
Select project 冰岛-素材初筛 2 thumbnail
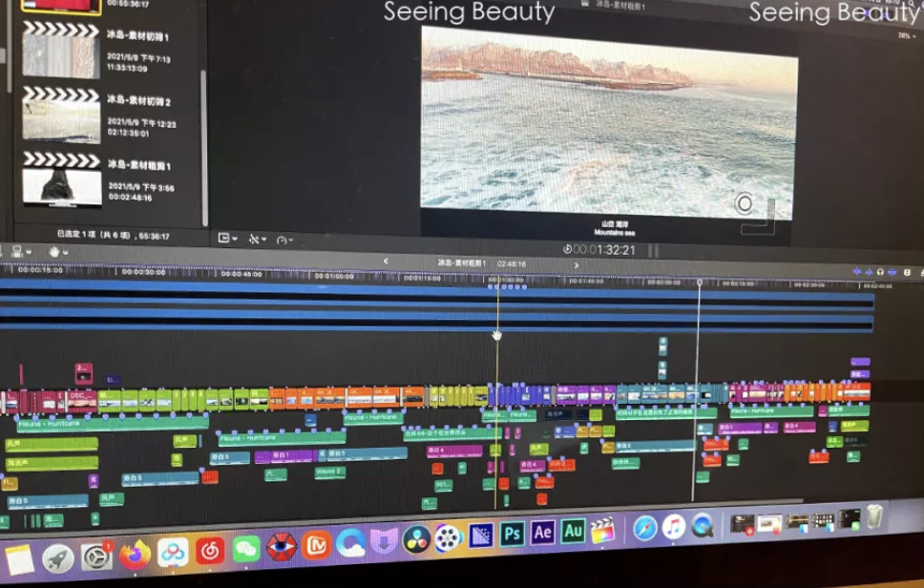[x=61, y=116]
